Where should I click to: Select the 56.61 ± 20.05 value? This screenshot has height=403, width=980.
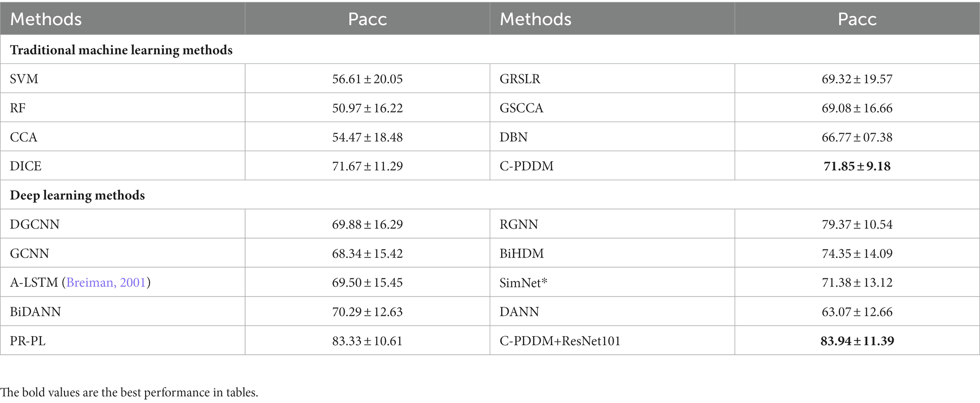[367, 79]
